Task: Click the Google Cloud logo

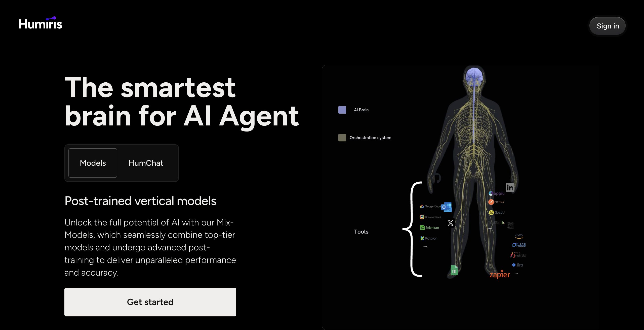Action: click(430, 207)
